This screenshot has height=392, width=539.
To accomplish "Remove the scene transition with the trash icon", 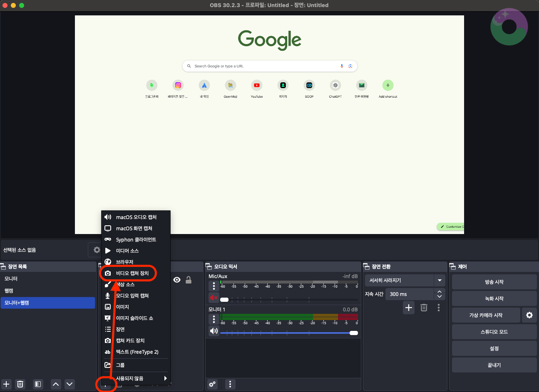I will coord(424,308).
